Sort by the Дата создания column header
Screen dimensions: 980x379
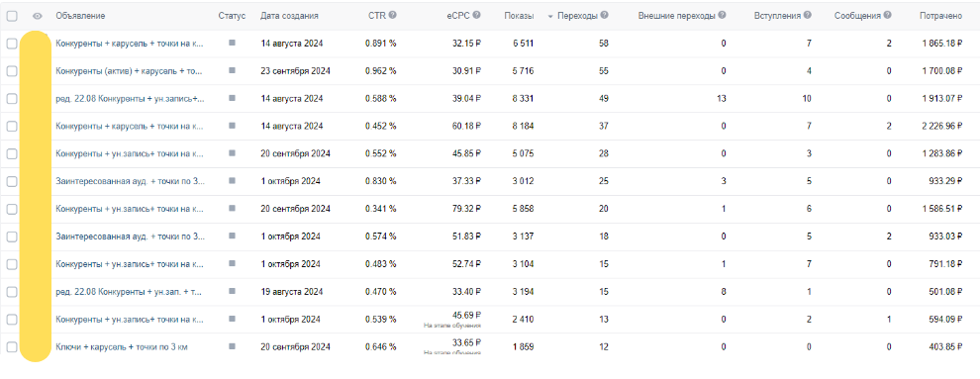[289, 16]
